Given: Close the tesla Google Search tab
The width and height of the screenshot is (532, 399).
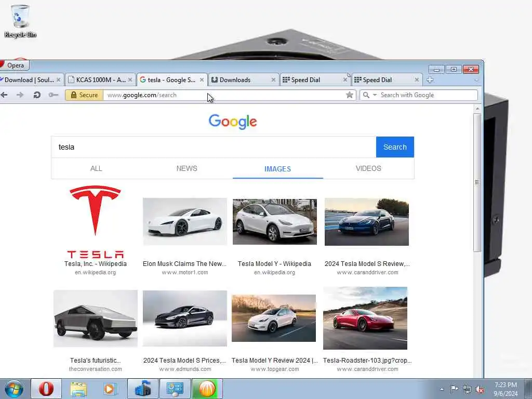Looking at the screenshot, I should 202,79.
